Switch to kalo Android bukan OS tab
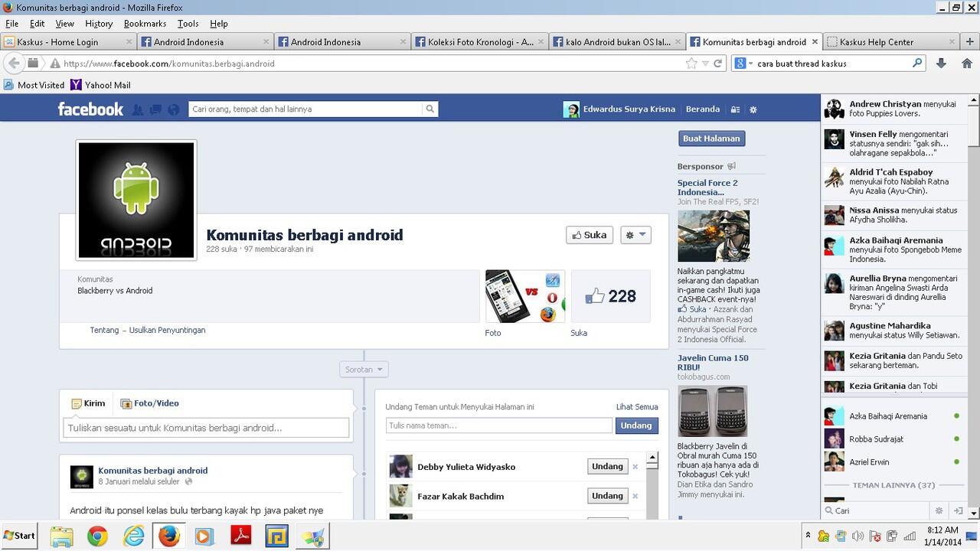Viewport: 980px width, 551px height. click(617, 42)
